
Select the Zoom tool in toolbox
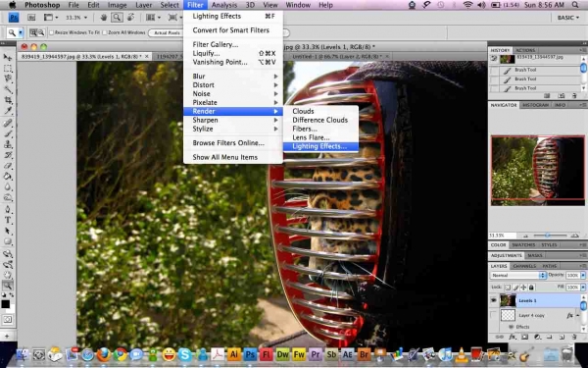pos(8,287)
